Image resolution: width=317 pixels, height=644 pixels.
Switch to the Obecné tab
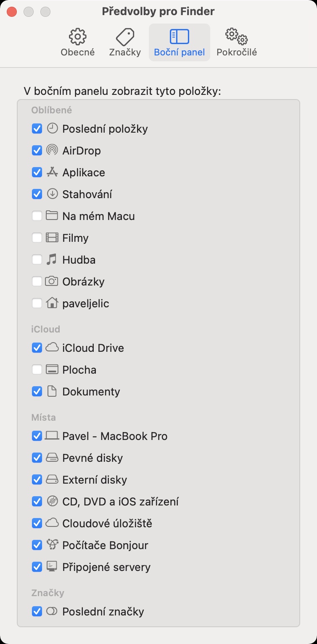pos(78,42)
